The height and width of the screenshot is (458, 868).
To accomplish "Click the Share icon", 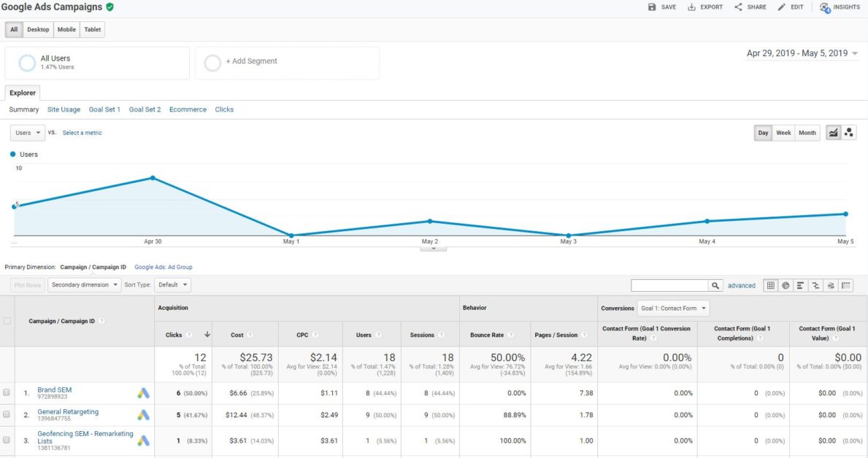I will click(x=738, y=7).
